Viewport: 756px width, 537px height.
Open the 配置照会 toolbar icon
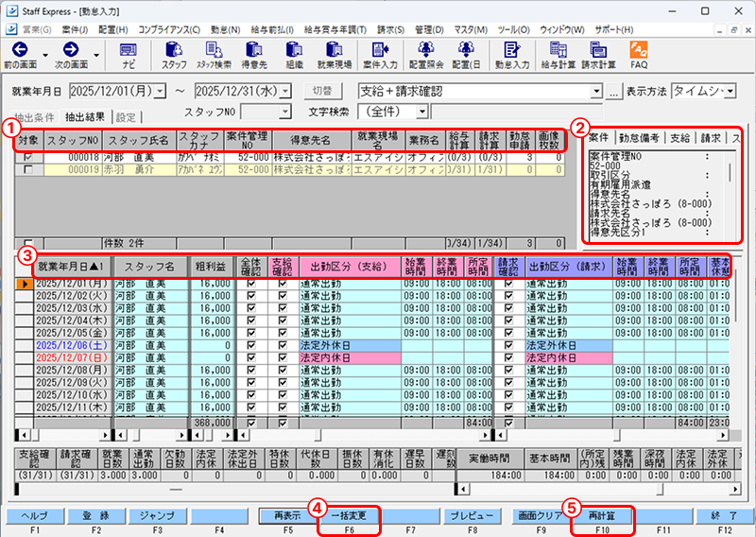[426, 49]
